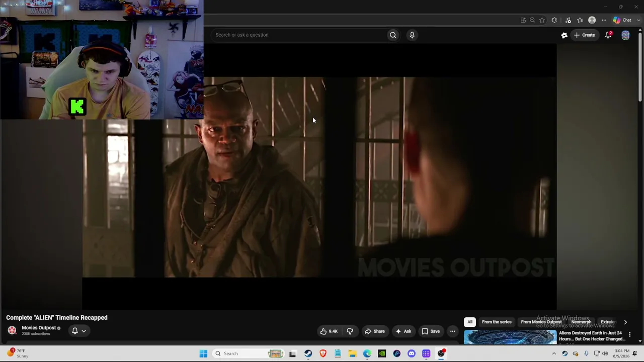Open the weather widget showing 76°F Sunny
The width and height of the screenshot is (644, 362).
(x=18, y=353)
